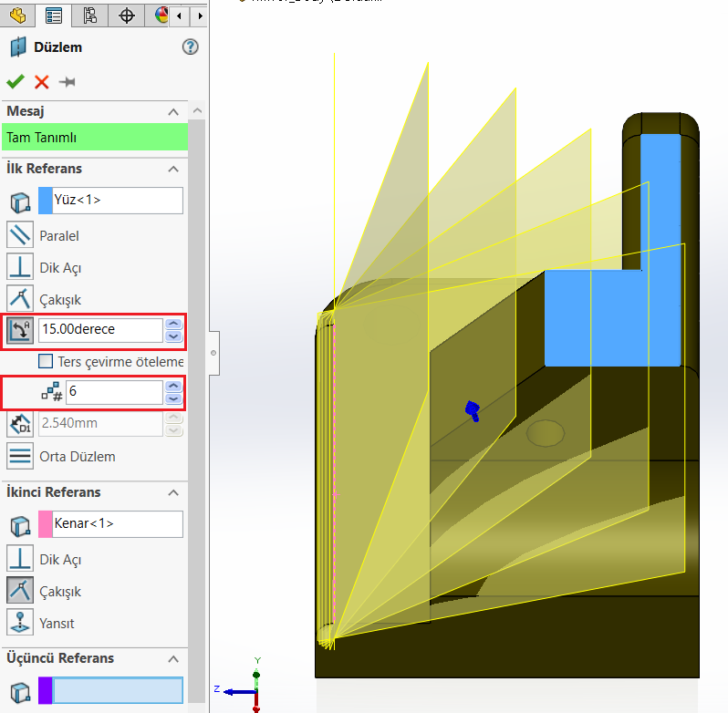The width and height of the screenshot is (728, 713).
Task: Choose the Yansıt option under İkinci Referans
Action: 20,623
